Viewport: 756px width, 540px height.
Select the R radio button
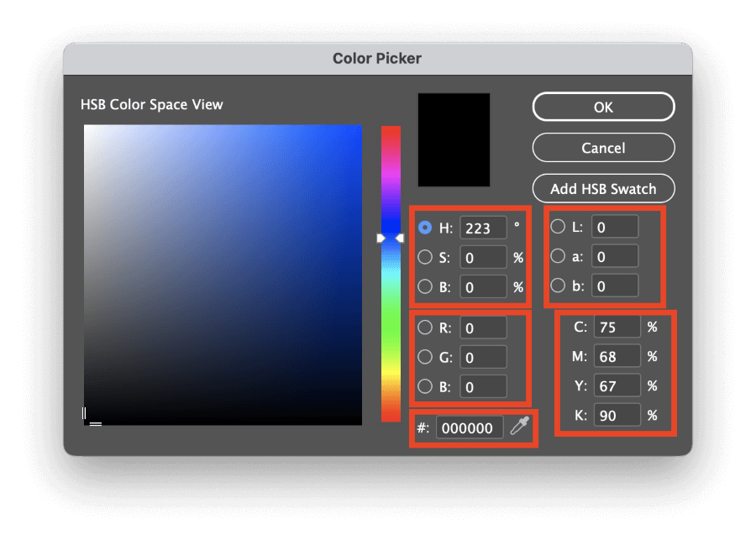424,327
